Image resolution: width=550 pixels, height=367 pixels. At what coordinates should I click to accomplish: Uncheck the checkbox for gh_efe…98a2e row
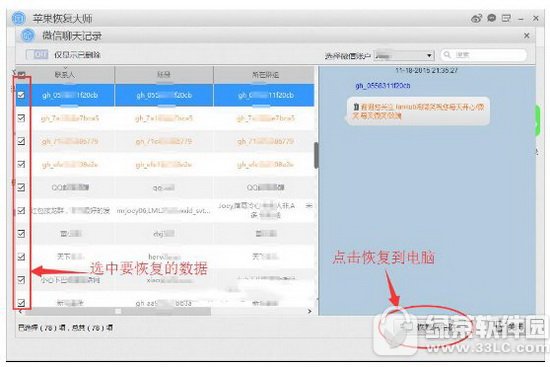click(21, 164)
